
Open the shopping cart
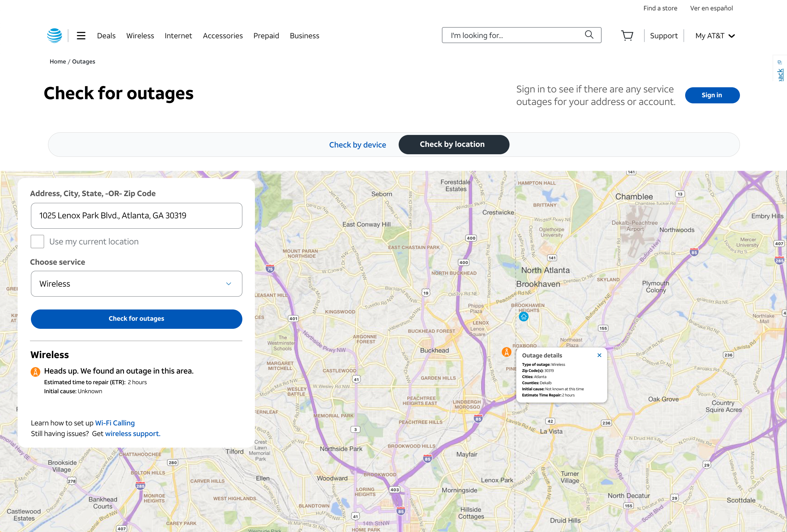[x=627, y=35]
